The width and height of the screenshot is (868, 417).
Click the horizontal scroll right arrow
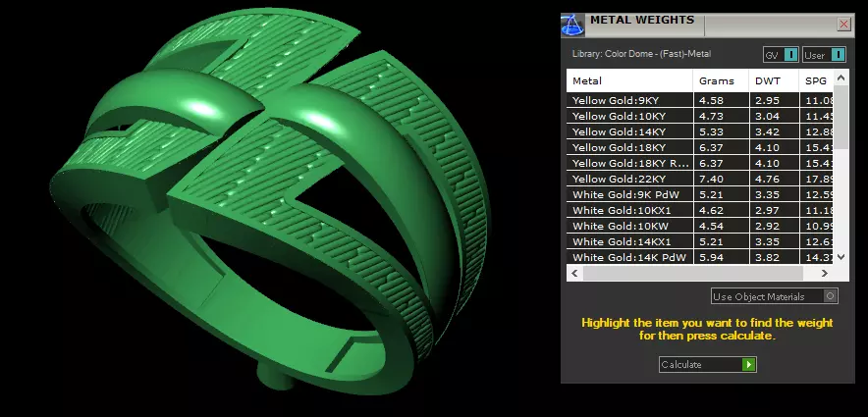click(x=824, y=273)
